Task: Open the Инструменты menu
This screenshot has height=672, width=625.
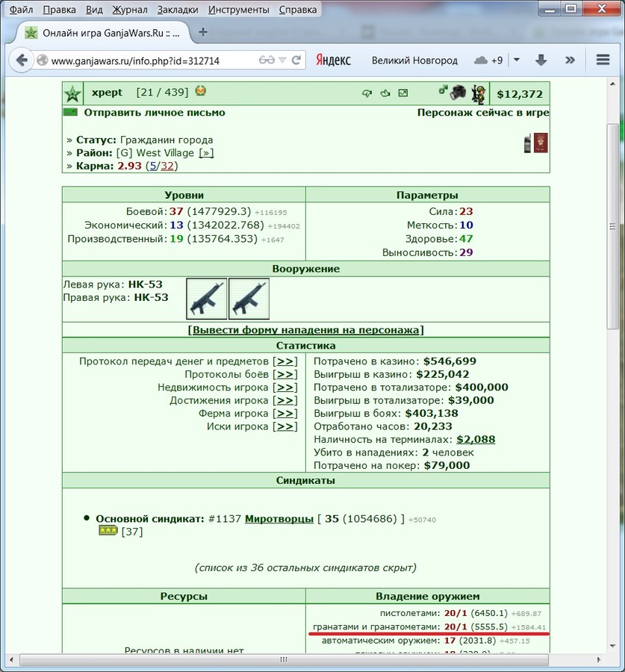Action: (x=239, y=10)
